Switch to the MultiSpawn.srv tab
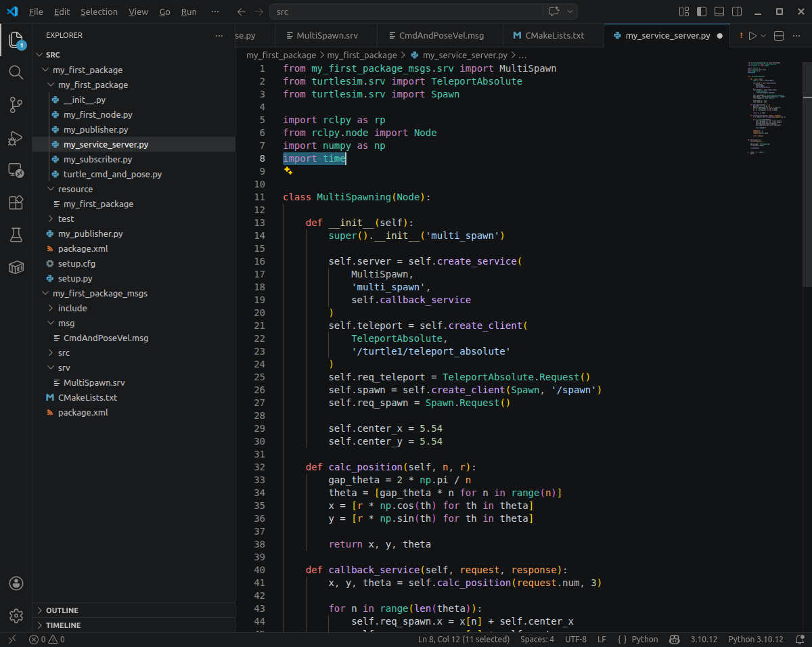 pyautogui.click(x=327, y=35)
